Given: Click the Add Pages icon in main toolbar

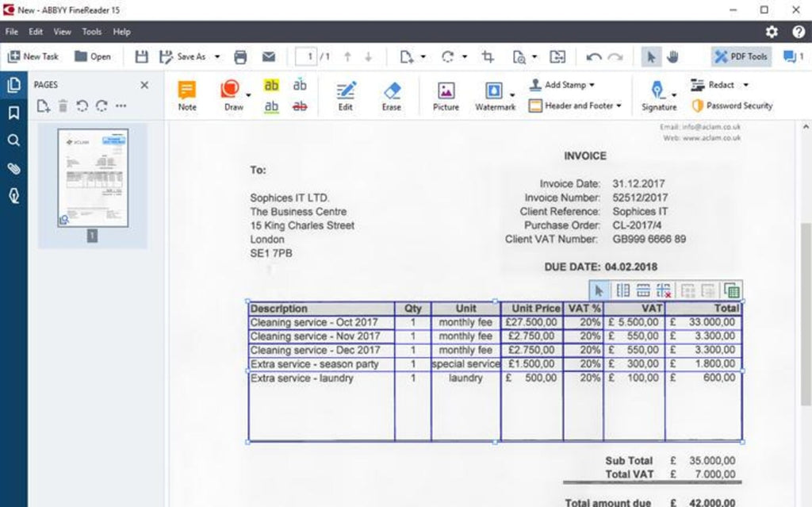Looking at the screenshot, I should coord(407,56).
